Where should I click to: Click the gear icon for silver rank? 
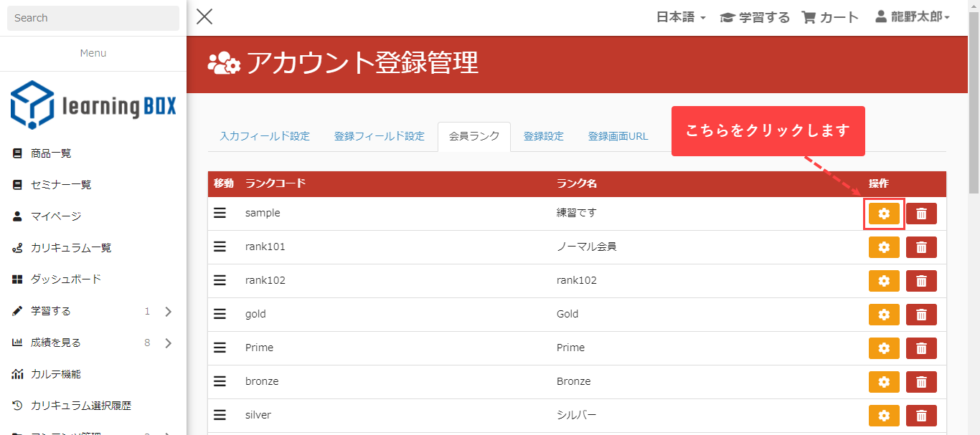[x=884, y=416]
